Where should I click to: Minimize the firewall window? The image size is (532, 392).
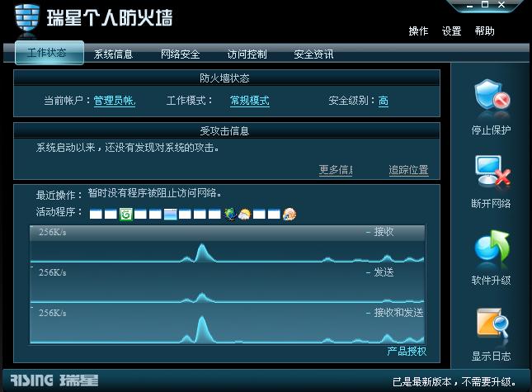tap(469, 6)
